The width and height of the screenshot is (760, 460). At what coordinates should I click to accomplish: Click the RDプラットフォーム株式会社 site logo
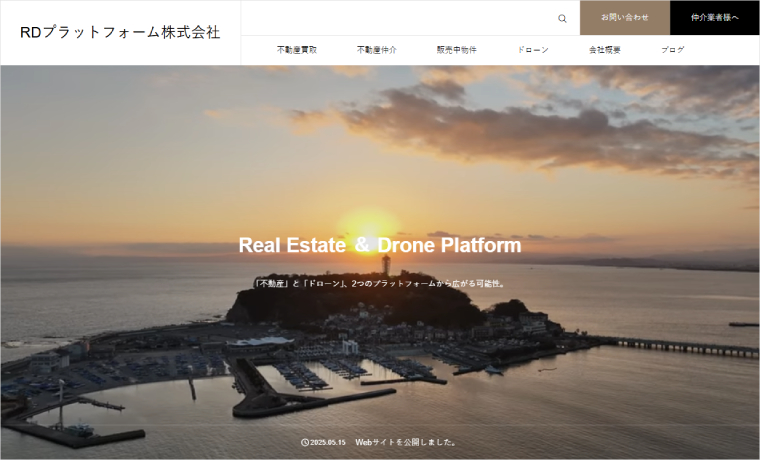tap(120, 32)
